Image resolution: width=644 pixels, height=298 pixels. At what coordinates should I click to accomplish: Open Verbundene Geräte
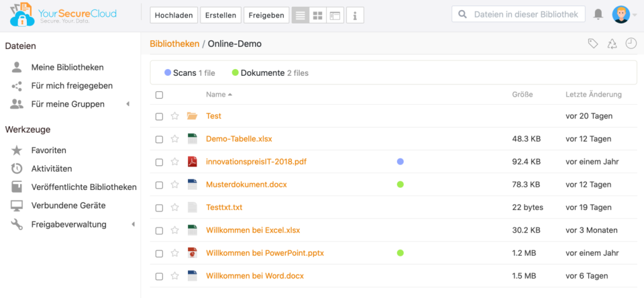(x=68, y=205)
